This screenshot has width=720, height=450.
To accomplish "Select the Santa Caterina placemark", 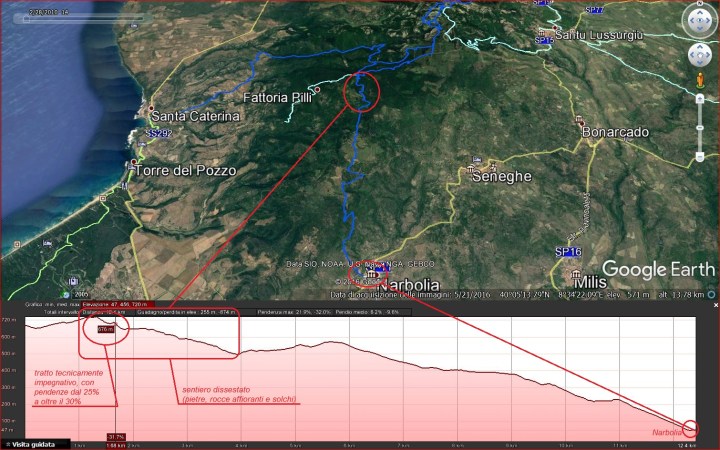I will [152, 108].
